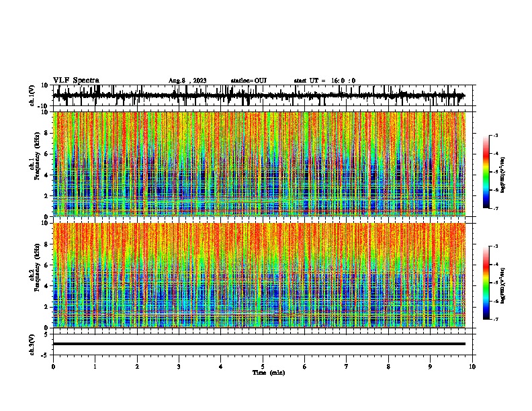
Task: Click tick label 7 on the Time axis
Action: point(347,367)
